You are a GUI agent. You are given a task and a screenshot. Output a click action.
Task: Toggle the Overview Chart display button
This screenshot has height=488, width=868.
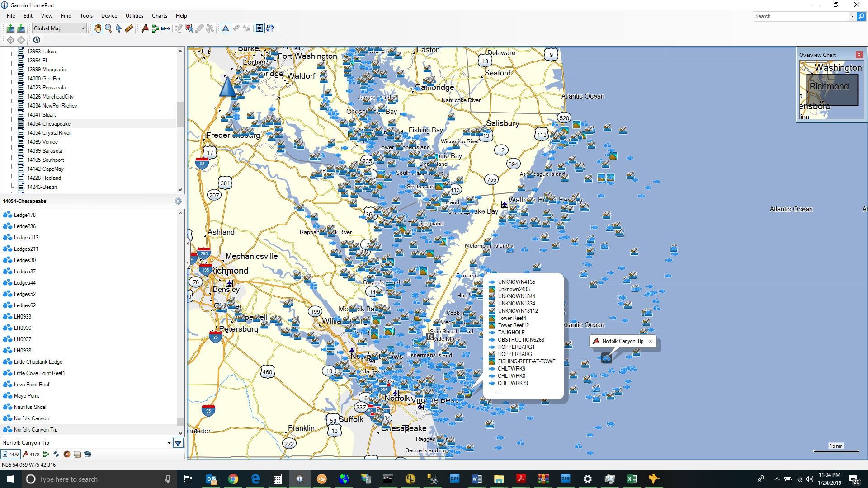(x=259, y=28)
